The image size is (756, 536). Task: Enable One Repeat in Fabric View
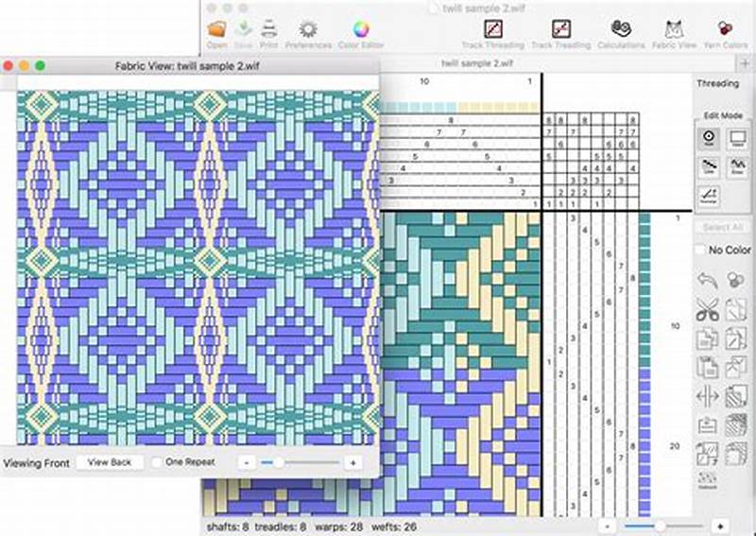pos(156,462)
